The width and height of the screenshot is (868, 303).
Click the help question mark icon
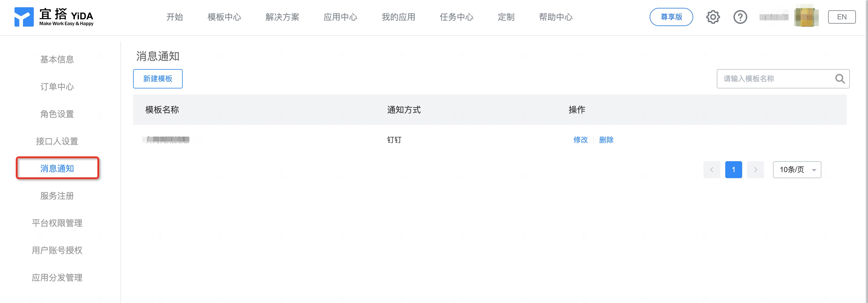click(x=740, y=17)
